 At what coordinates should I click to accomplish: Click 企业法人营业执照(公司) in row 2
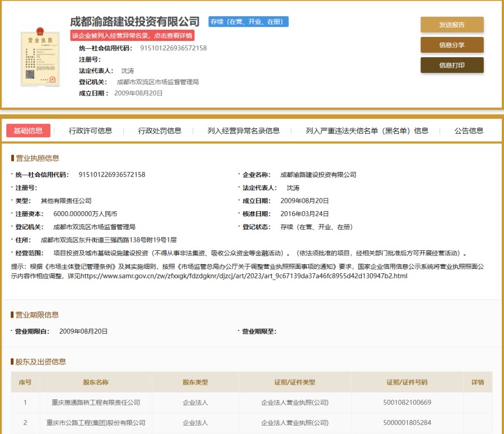[295, 423]
